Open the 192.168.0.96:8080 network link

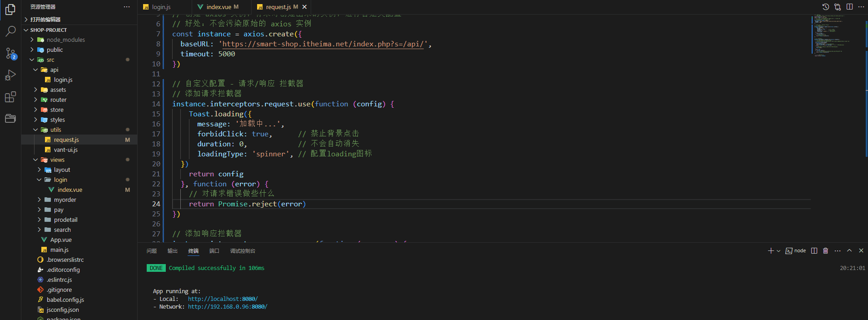click(x=228, y=307)
